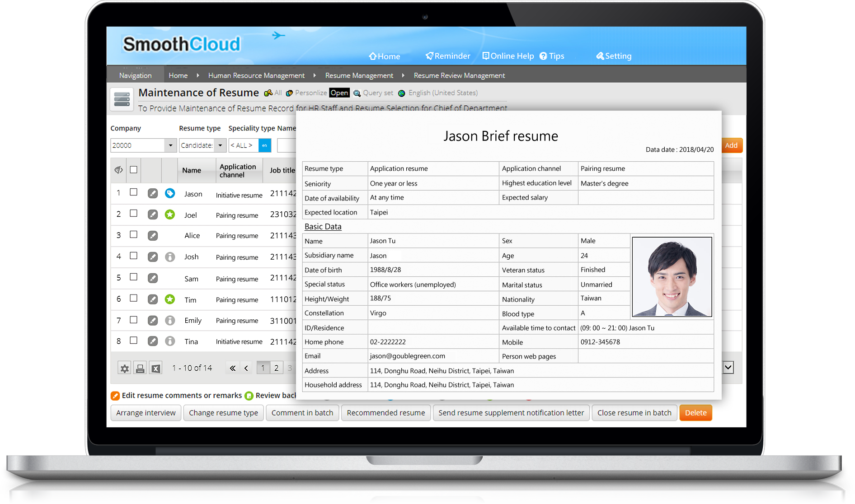Open the page size dropdown arrow
Screen dimensions: 855x504
pos(728,367)
